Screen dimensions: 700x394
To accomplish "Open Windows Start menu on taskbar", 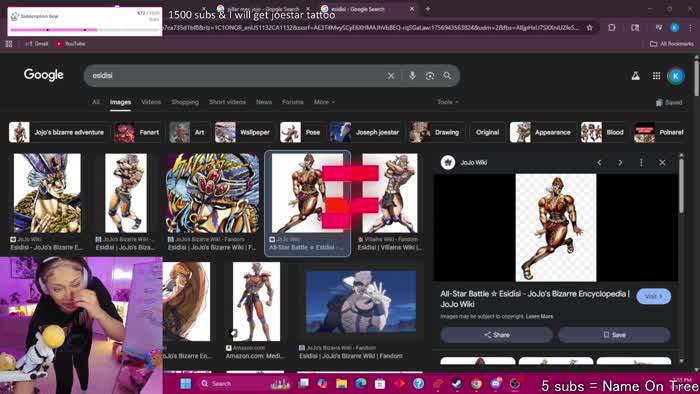I will coord(186,383).
